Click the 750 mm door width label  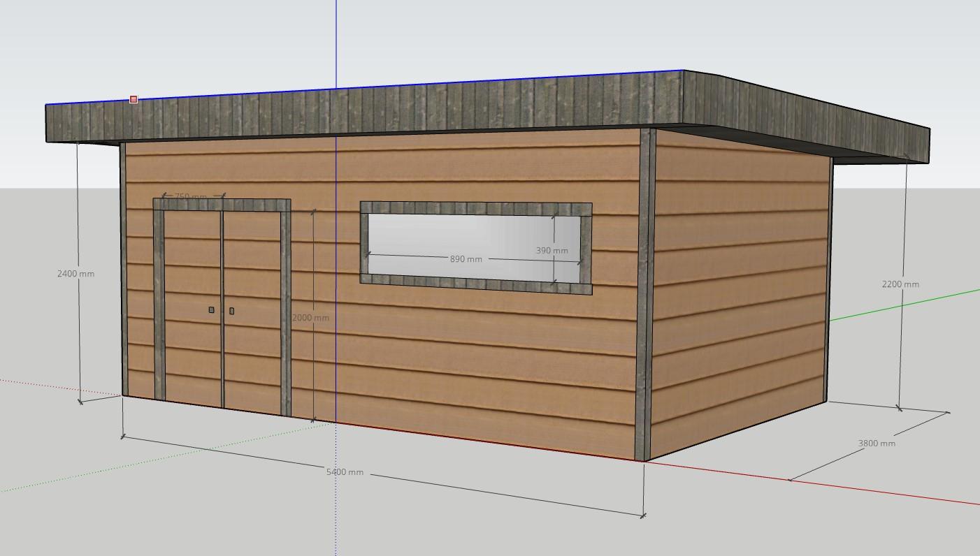(190, 197)
